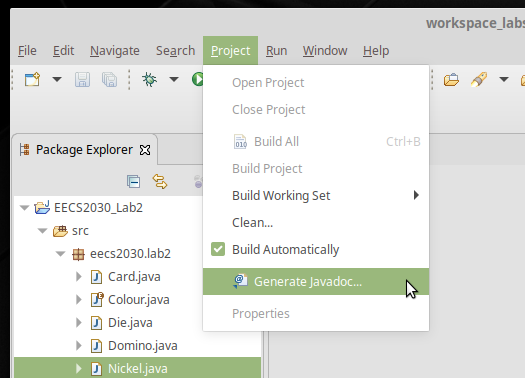This screenshot has width=525, height=378.
Task: Click the Die.java file icon
Action: point(96,323)
